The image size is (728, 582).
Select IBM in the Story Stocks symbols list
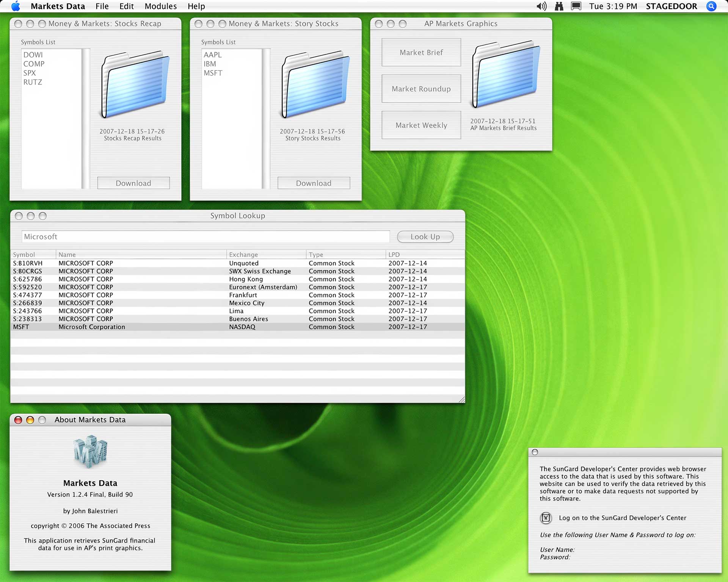pos(210,64)
